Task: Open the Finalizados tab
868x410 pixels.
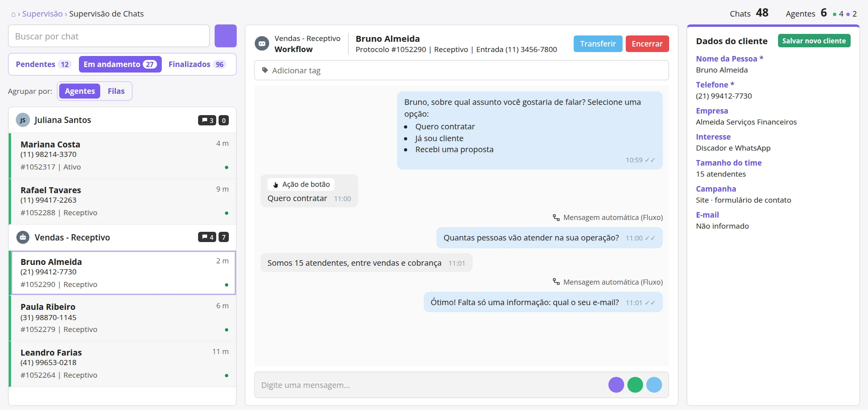Action: (x=197, y=64)
